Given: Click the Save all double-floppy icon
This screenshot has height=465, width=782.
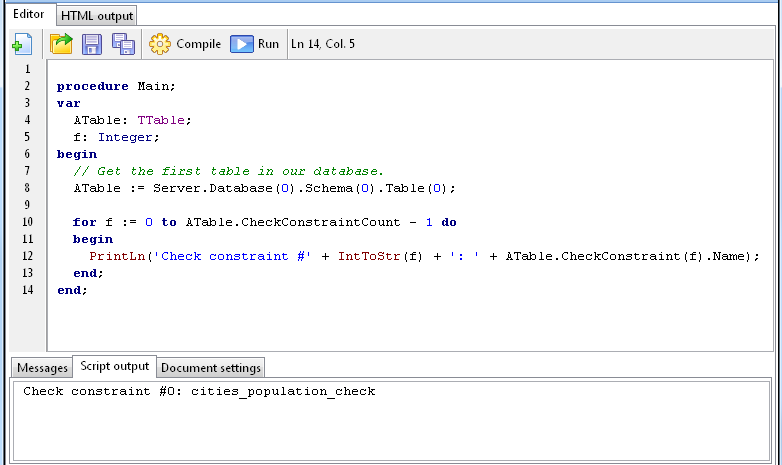Looking at the screenshot, I should click(123, 44).
